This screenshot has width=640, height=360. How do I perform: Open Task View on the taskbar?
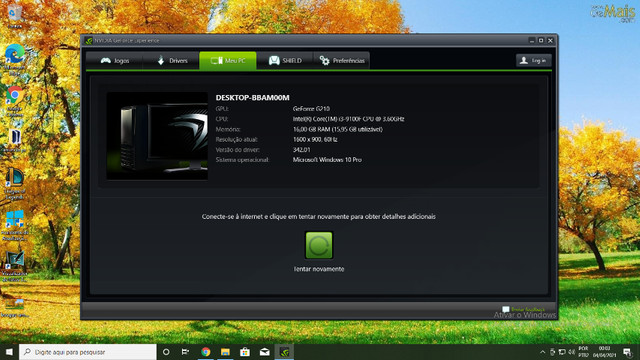point(185,352)
